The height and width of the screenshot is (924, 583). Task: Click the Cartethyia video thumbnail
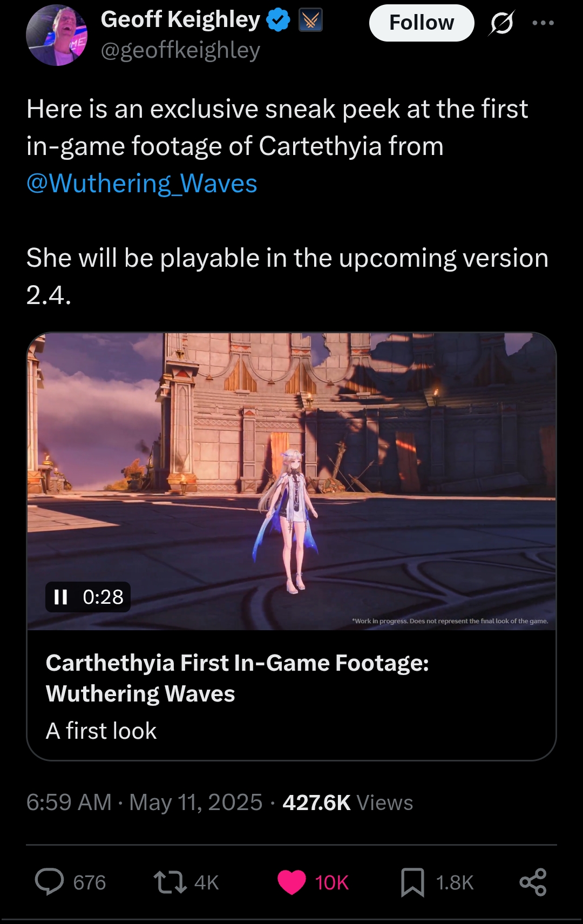tap(291, 481)
